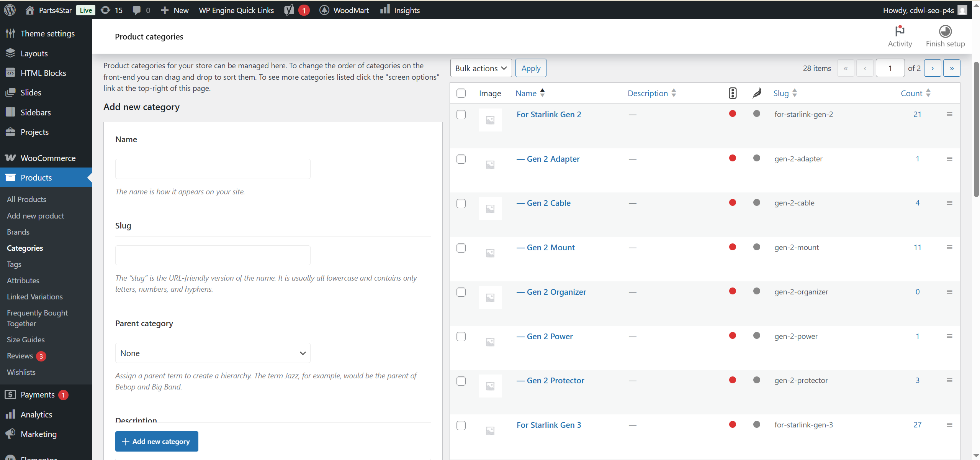Open the Yoast SEO admin bar icon
This screenshot has height=460, width=980.
(289, 10)
